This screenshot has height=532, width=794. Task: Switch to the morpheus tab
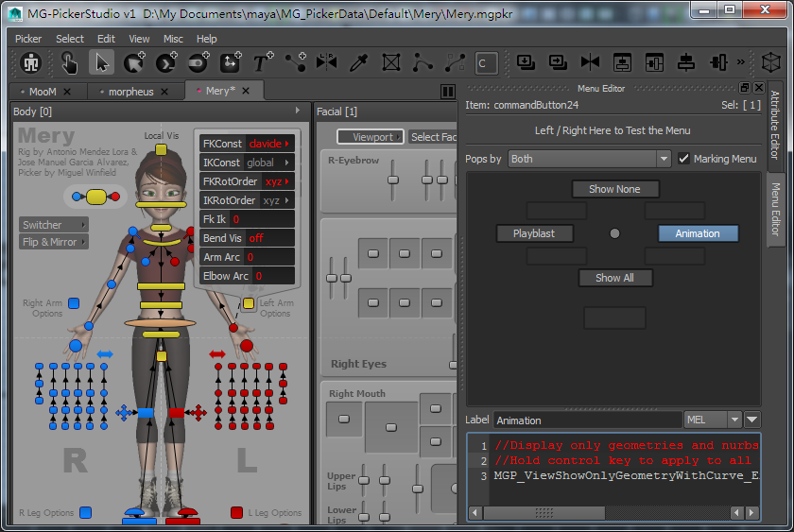click(131, 92)
